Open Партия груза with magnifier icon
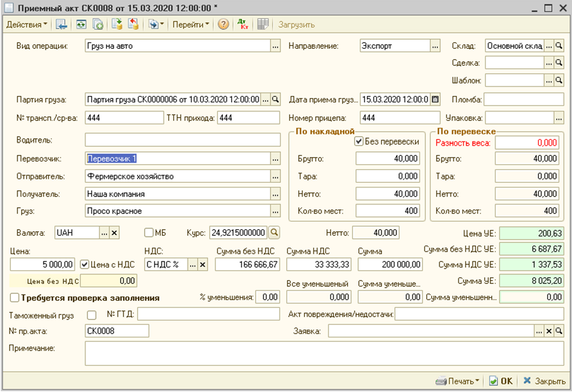The image size is (572, 392). pos(275,99)
